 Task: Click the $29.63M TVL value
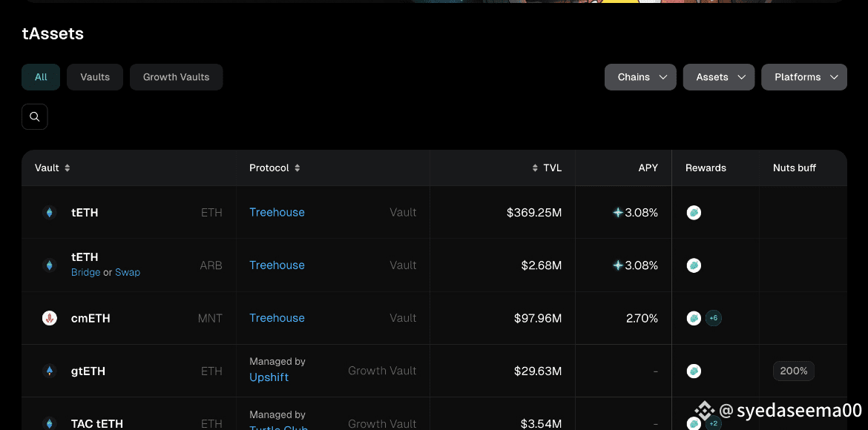click(538, 371)
